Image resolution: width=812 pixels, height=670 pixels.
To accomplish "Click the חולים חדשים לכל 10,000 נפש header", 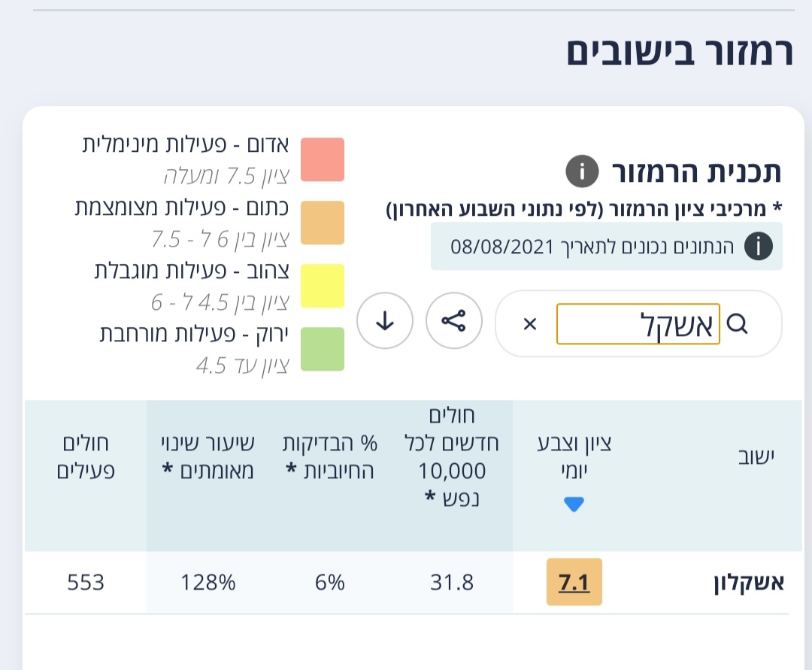I will click(x=452, y=456).
